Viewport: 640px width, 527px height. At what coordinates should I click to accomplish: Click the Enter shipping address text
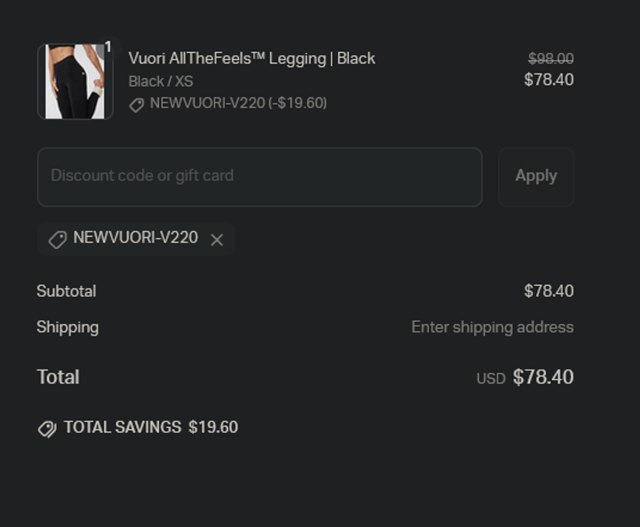click(x=492, y=327)
